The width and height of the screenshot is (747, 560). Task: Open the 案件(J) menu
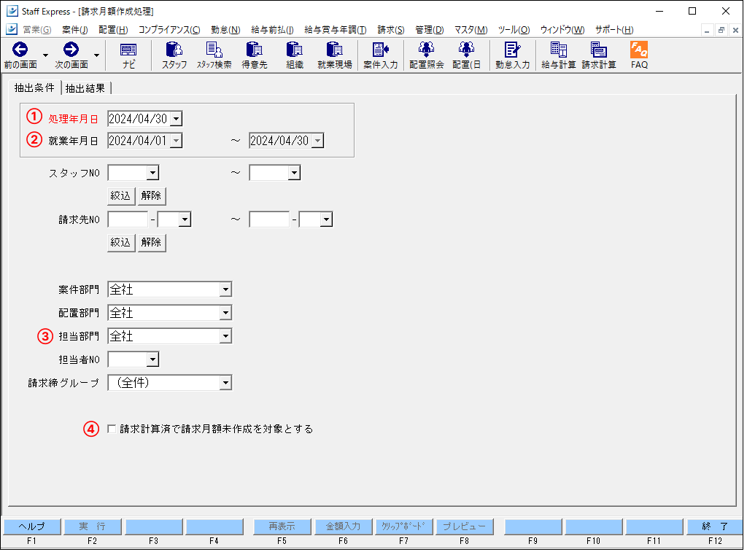[75, 29]
